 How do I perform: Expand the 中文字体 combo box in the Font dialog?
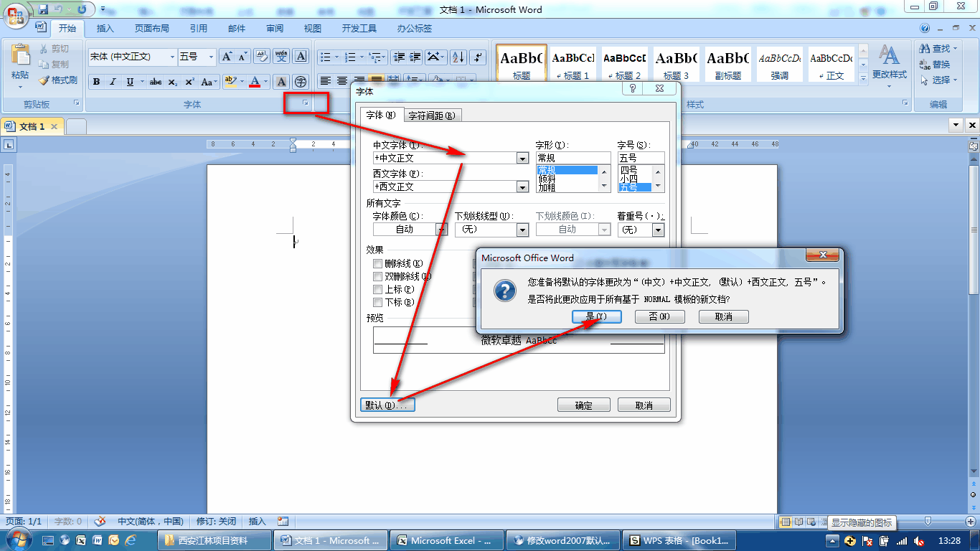522,158
